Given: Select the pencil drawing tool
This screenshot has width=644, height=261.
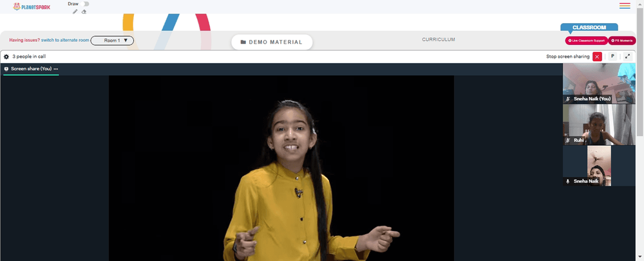Looking at the screenshot, I should [75, 12].
